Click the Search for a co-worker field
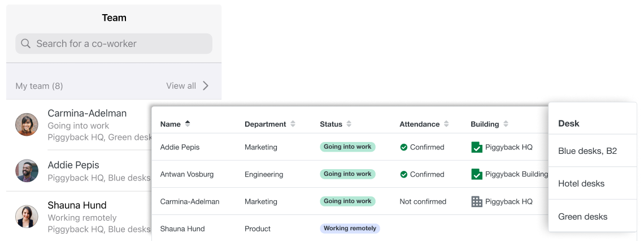This screenshot has width=644, height=241. (x=119, y=44)
